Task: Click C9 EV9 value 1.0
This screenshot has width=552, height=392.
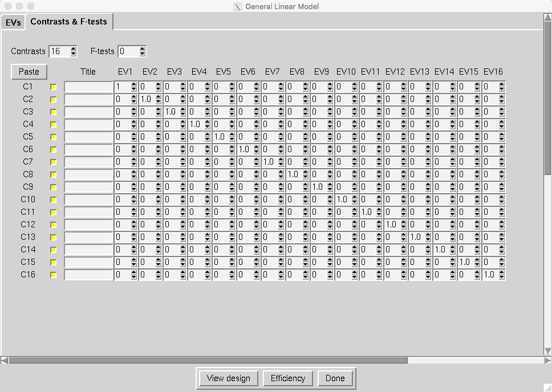Action: coord(319,187)
